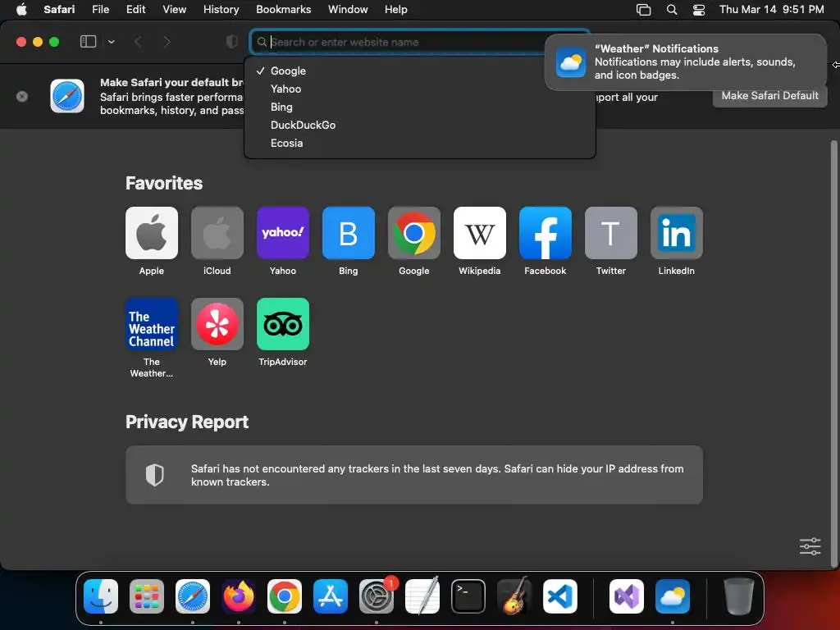The height and width of the screenshot is (630, 840).
Task: Open the Bing favorite tile
Action: click(x=348, y=233)
